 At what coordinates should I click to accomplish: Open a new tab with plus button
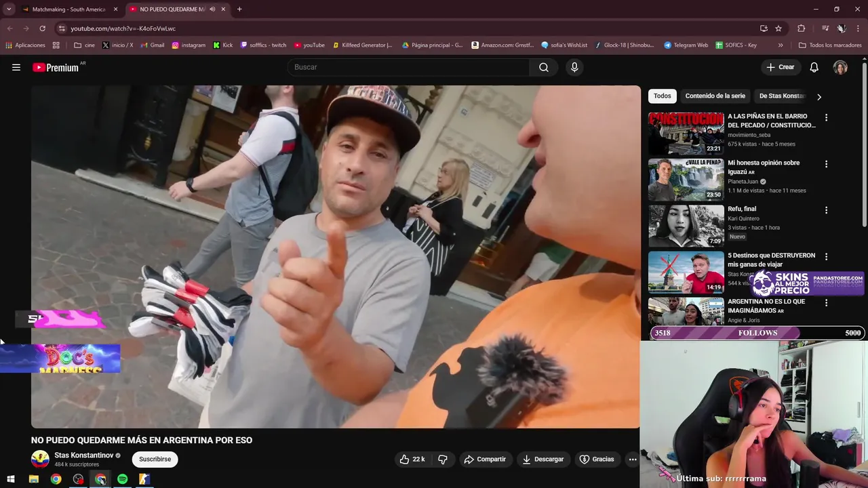tap(239, 9)
